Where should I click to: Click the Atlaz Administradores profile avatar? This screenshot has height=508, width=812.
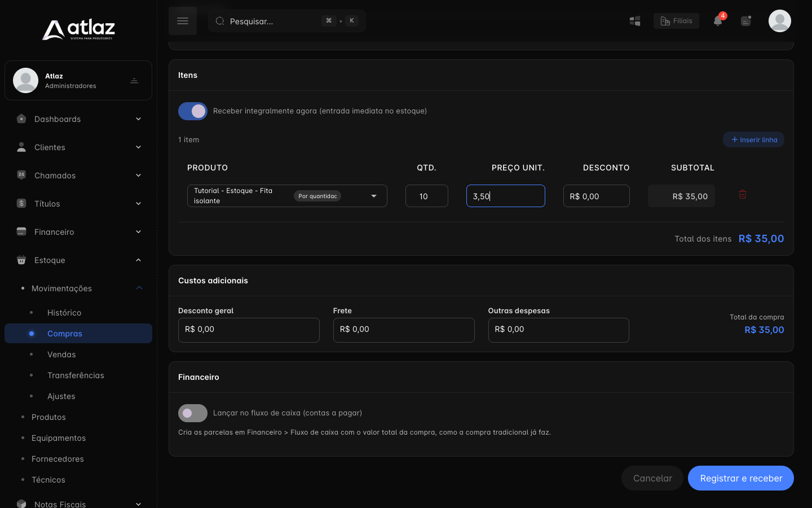coord(25,80)
